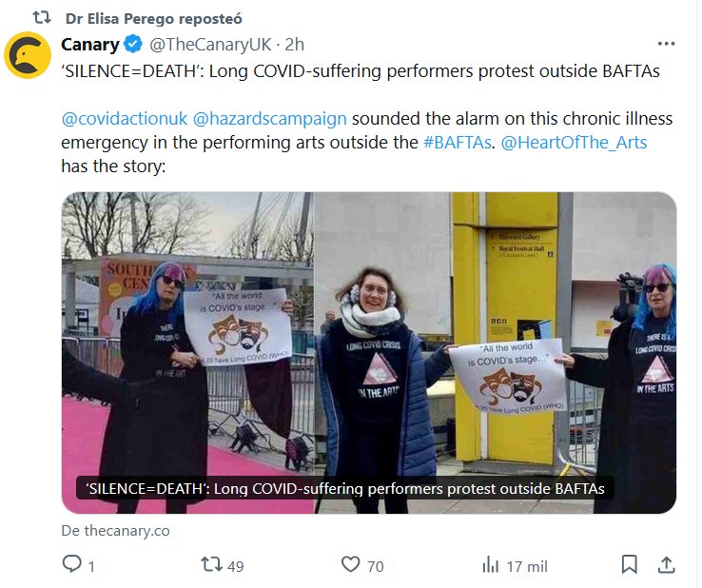Viewport: 702px width, 588px height.
Task: View tweet analytics bar chart icon
Action: tap(490, 564)
